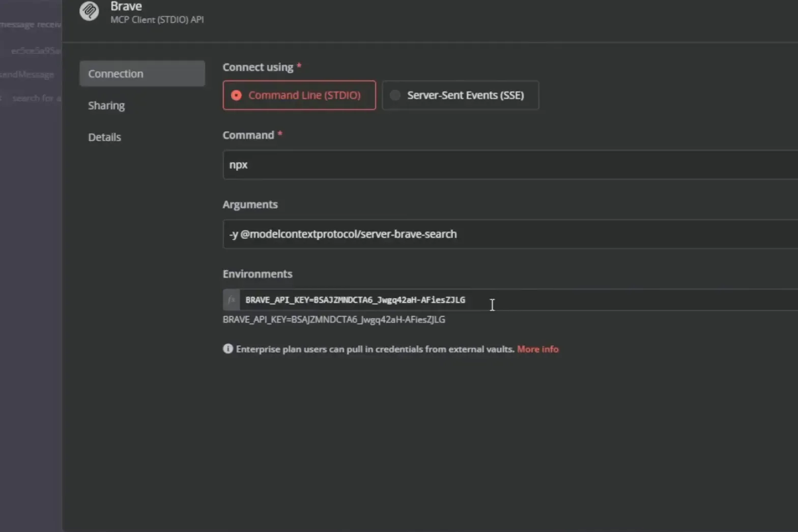Click the Arguments label
This screenshot has width=798, height=532.
pos(250,204)
